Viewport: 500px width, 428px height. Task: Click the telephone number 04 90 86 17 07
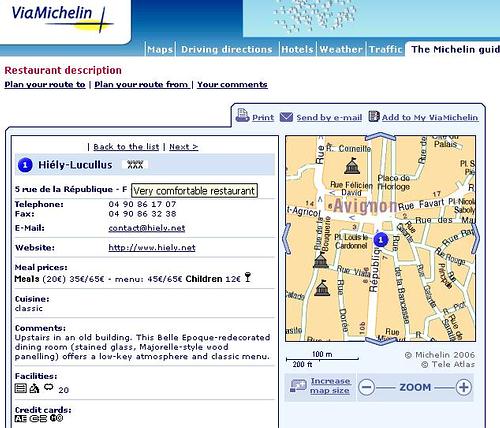coord(142,204)
